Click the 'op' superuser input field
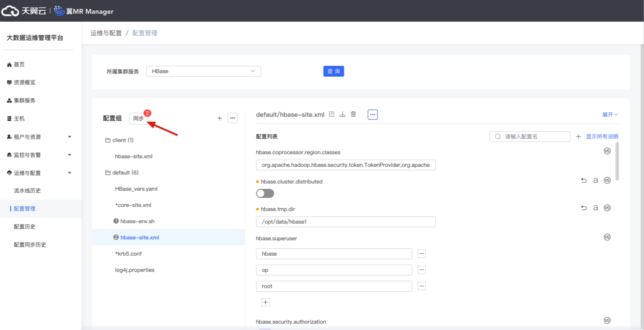The height and width of the screenshot is (330, 644). click(334, 270)
